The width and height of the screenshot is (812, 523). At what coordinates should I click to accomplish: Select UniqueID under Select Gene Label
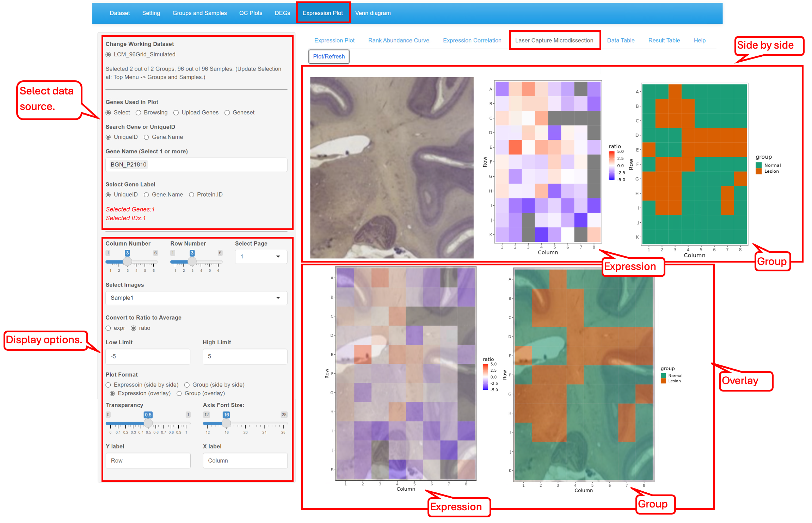[x=108, y=195]
